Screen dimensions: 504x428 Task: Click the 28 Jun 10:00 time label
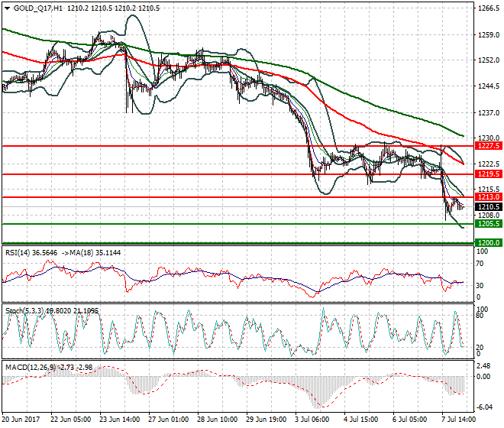(217, 420)
